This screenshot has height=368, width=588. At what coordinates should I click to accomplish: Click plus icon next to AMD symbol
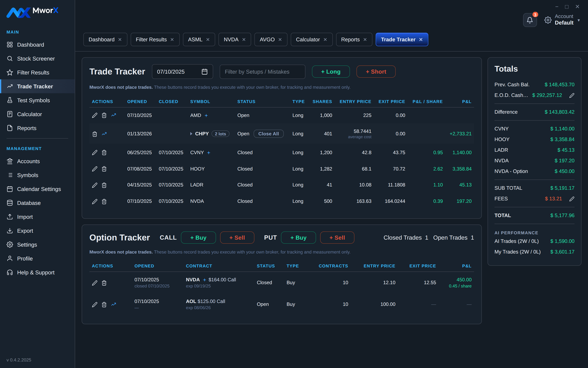pyautogui.click(x=206, y=115)
